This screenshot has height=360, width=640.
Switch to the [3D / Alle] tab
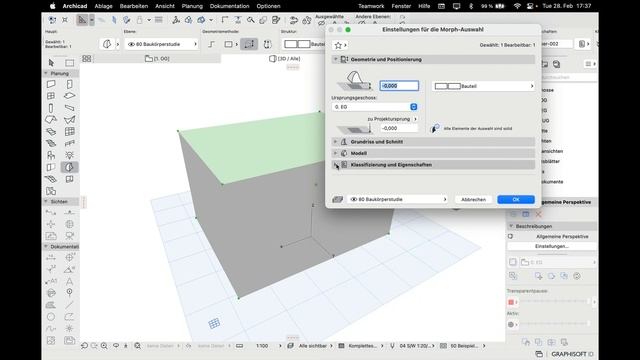coord(285,59)
